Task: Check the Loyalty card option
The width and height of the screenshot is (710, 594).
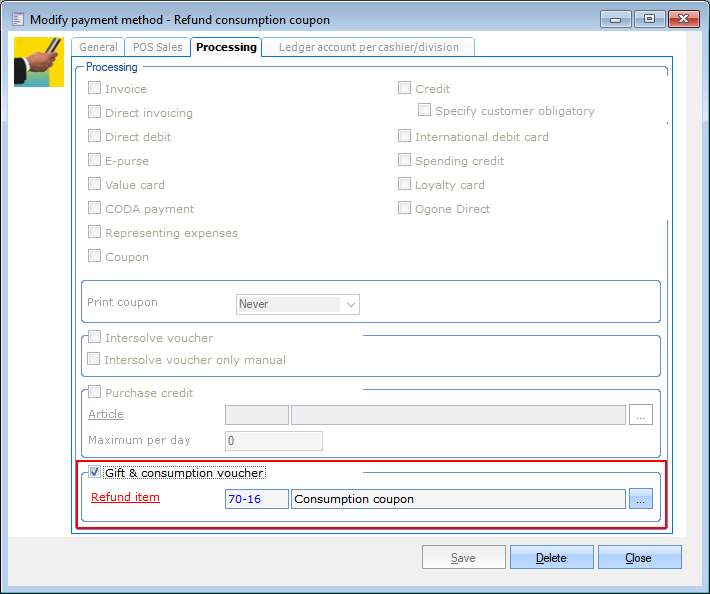Action: [405, 185]
